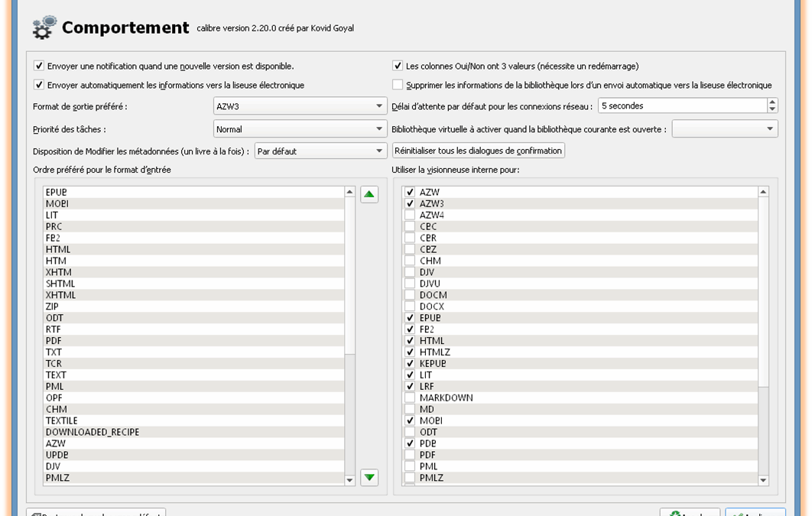Check CBR viewer format checkbox
This screenshot has height=516, width=812.
(410, 238)
